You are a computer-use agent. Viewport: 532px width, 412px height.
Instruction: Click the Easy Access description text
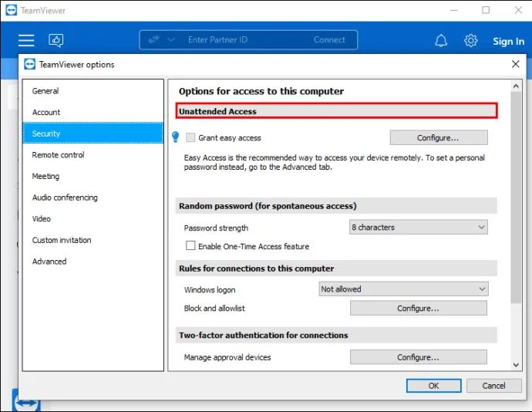pos(334,162)
